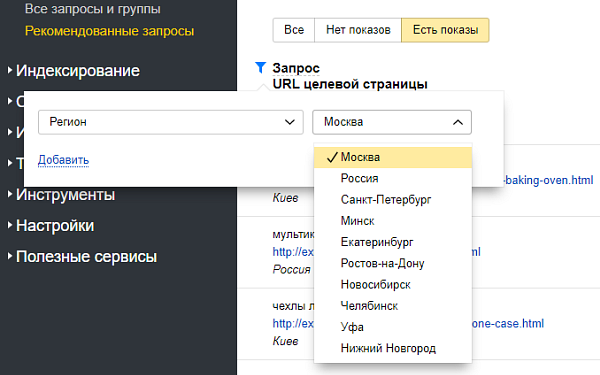600x375 pixels.
Task: Select the checkmarked Москва option
Action: 393,157
